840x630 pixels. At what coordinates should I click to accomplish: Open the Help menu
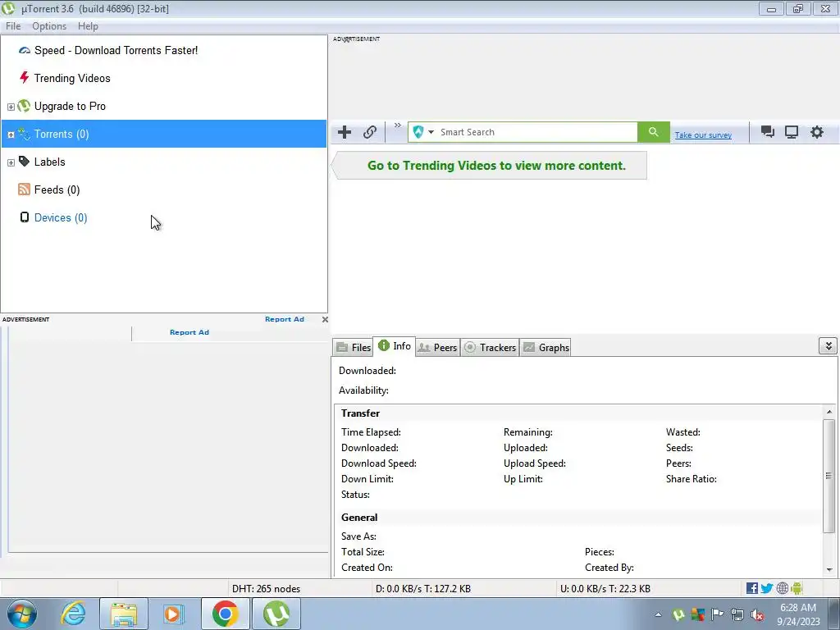coord(88,26)
